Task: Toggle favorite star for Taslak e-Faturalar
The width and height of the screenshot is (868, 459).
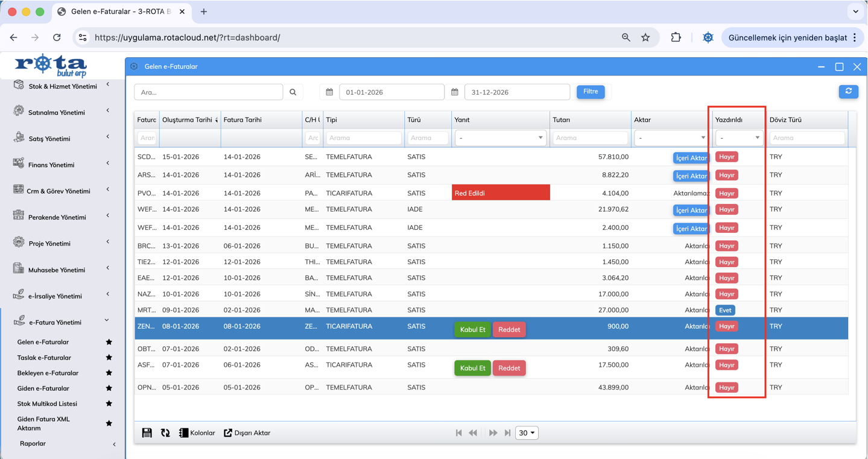Action: (109, 358)
